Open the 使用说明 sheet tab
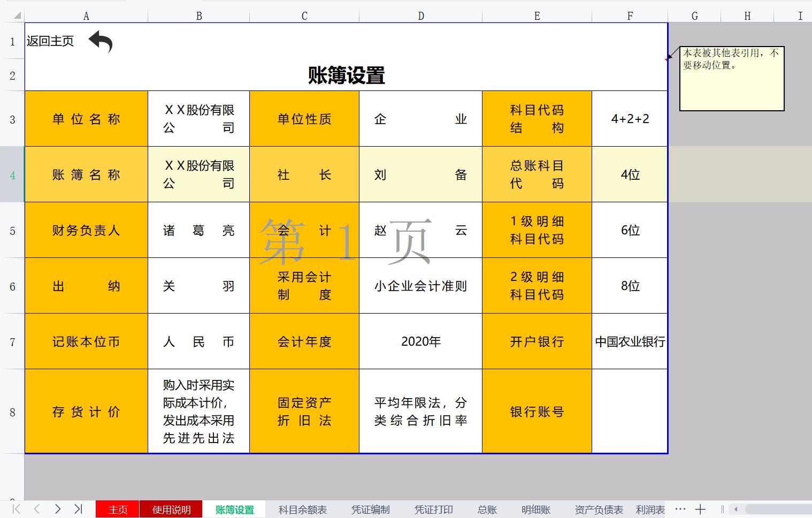This screenshot has height=518, width=812. pyautogui.click(x=171, y=509)
